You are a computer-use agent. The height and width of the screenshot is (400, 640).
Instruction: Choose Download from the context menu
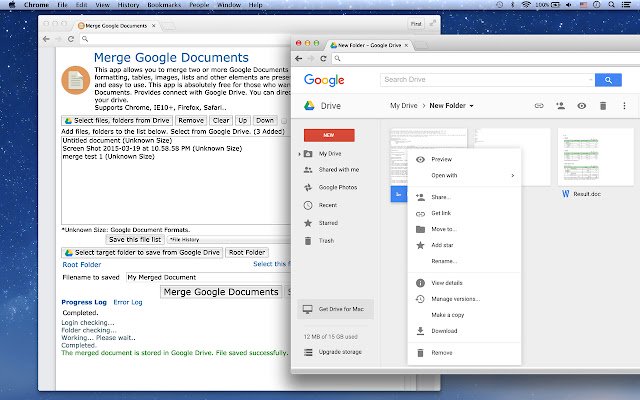(464, 331)
